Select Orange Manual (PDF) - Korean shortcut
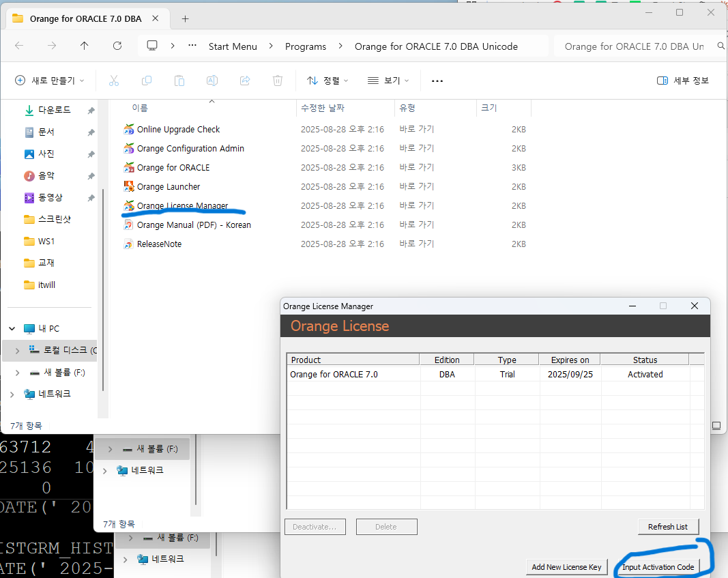Image resolution: width=728 pixels, height=578 pixels. (187, 225)
